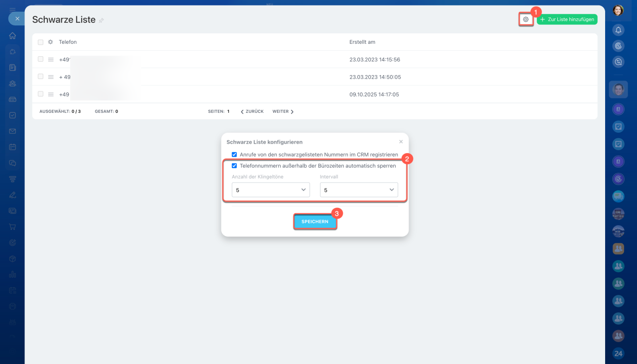Open the news feed document icon in sidebar
The image size is (637, 364).
coord(12,68)
